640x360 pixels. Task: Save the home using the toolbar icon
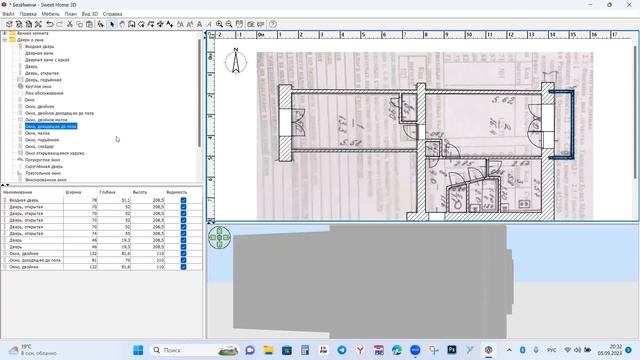(x=29, y=24)
